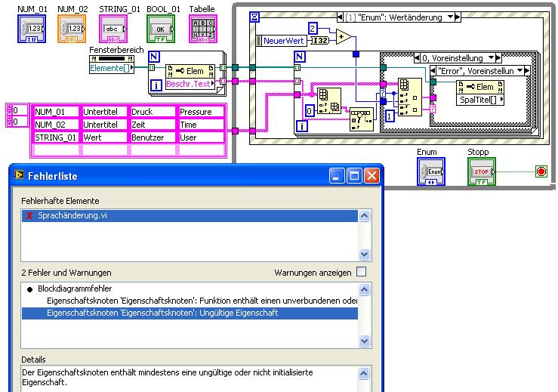The image size is (558, 392).
Task: Select the 'Funktion enthält einen unverbundenen' error row
Action: (x=190, y=301)
